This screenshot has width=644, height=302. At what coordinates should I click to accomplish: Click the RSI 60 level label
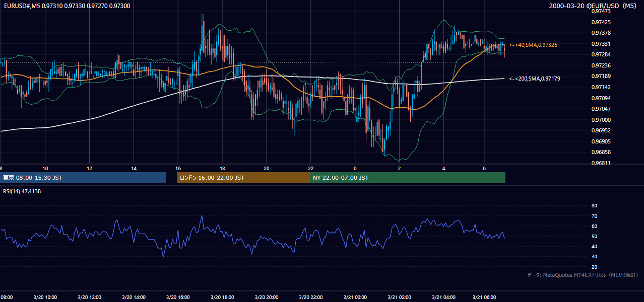(x=594, y=226)
